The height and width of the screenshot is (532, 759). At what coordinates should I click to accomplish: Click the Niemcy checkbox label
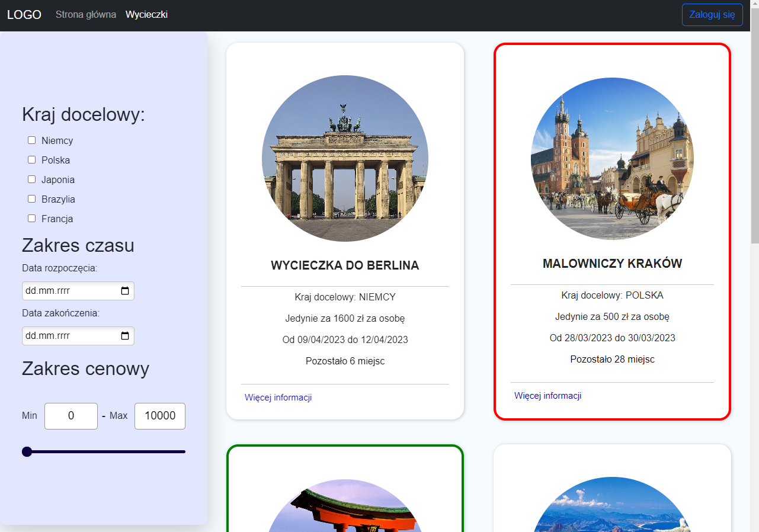tap(57, 140)
